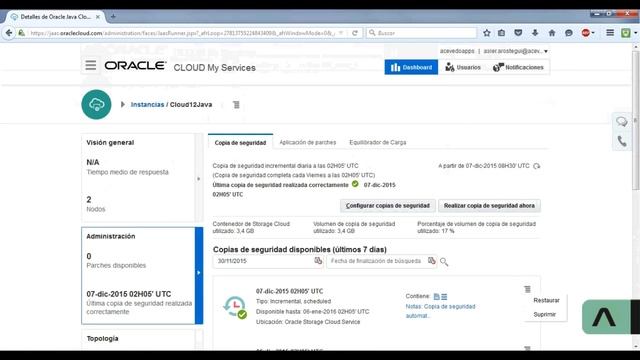Image resolution: width=640 pixels, height=360 pixels.
Task: Click the backup clock status icon
Action: pyautogui.click(x=235, y=307)
